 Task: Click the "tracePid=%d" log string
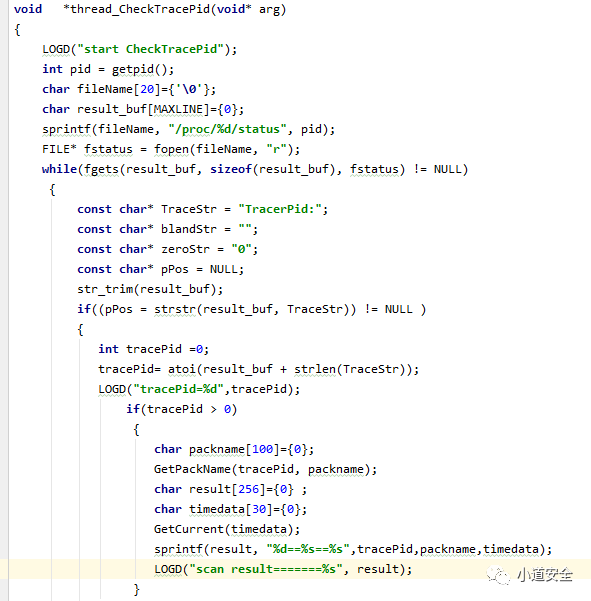pyautogui.click(x=178, y=389)
